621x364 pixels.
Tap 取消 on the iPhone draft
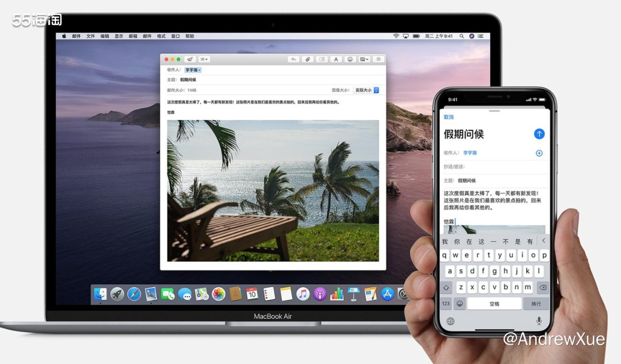pos(449,117)
